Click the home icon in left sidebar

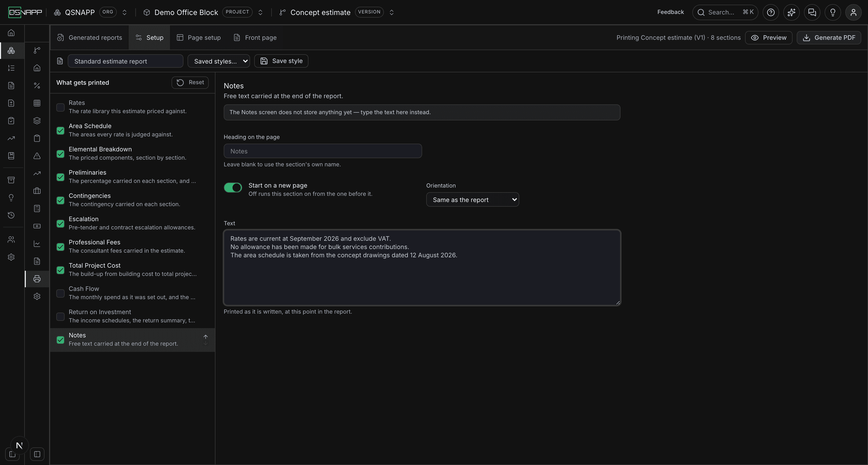(x=11, y=33)
